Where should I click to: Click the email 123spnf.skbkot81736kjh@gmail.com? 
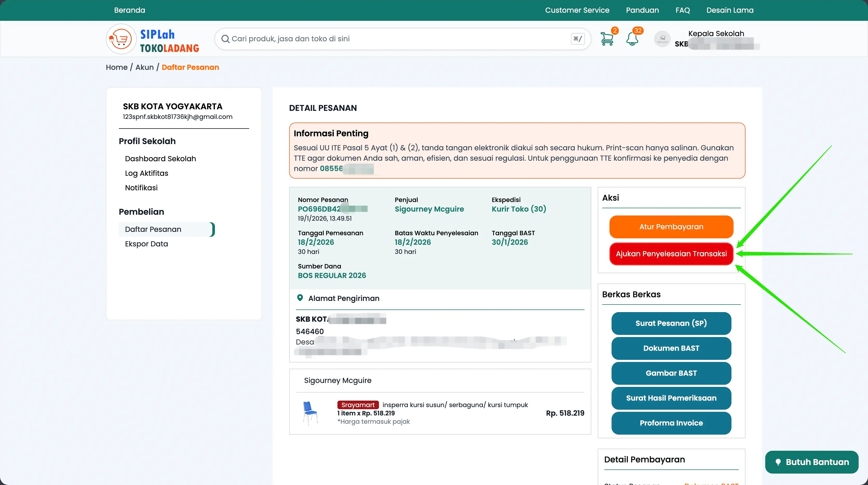178,117
